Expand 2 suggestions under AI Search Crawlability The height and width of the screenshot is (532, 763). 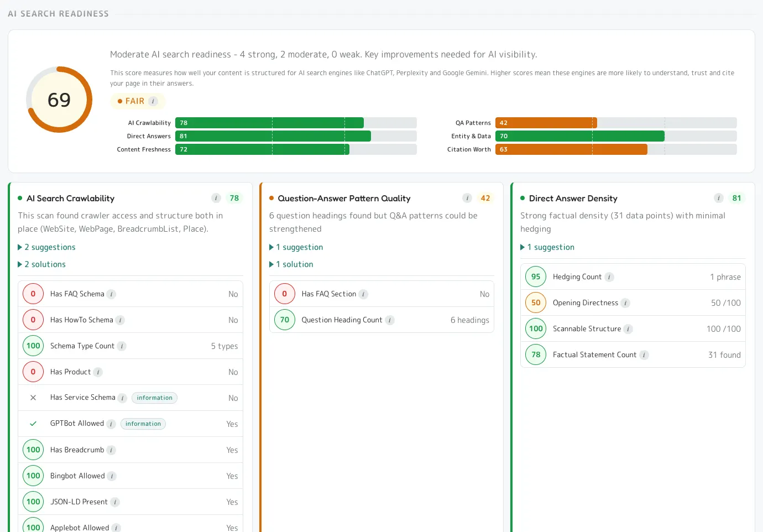point(46,247)
